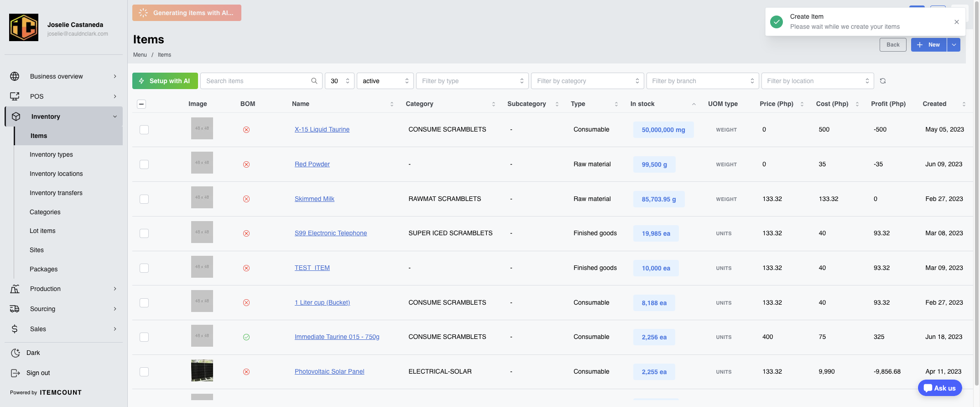The width and height of the screenshot is (980, 407).
Task: Open the Filter by location dropdown
Action: click(x=818, y=81)
